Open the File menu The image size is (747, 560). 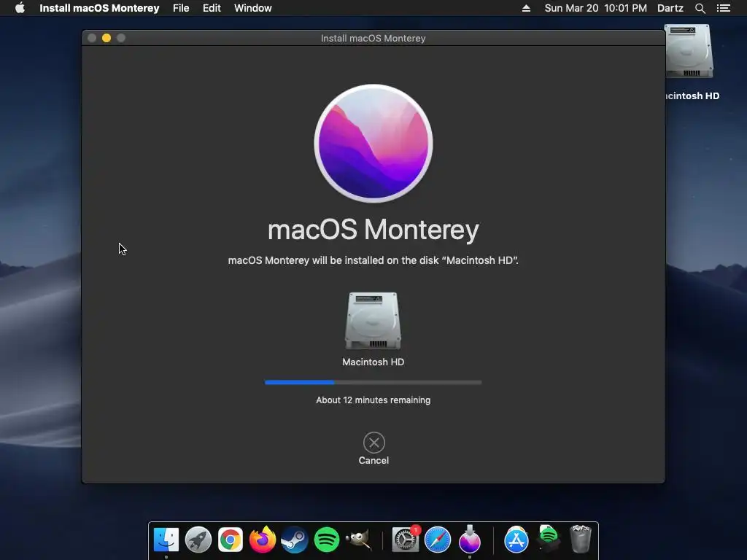pyautogui.click(x=181, y=8)
